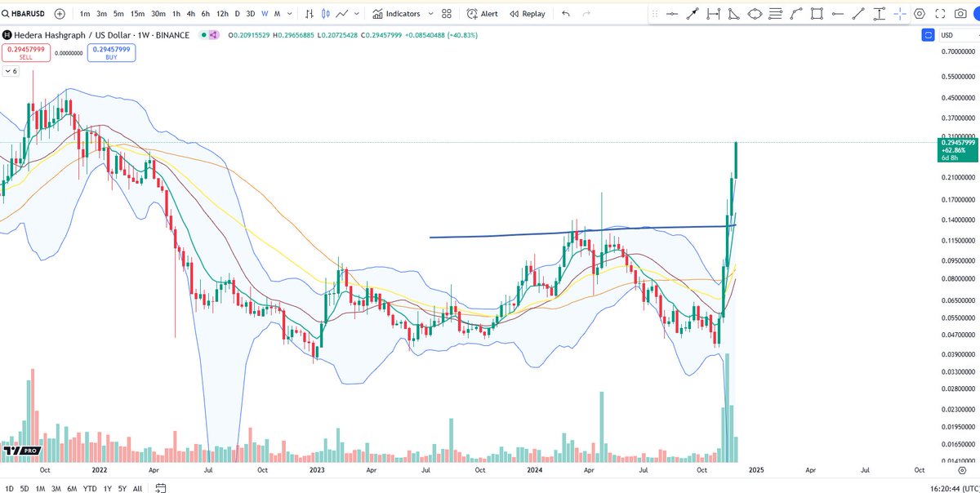
Task: Expand the timeframe interval dropdown
Action: [290, 14]
